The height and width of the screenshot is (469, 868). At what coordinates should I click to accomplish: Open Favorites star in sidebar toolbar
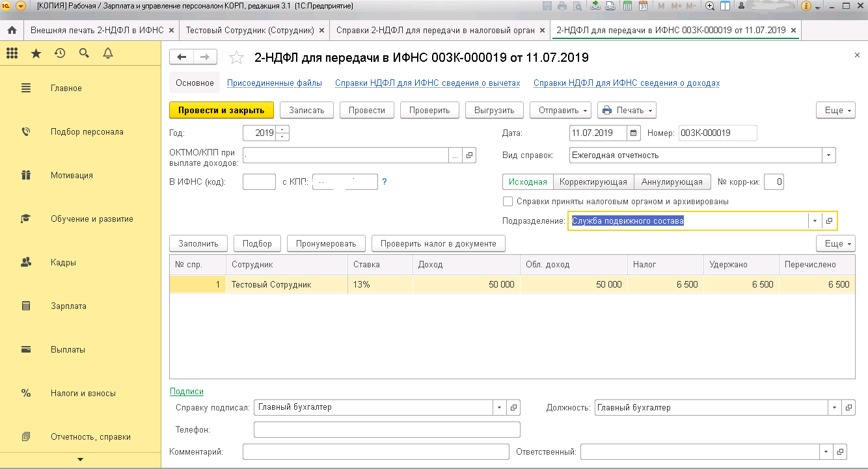click(x=36, y=53)
